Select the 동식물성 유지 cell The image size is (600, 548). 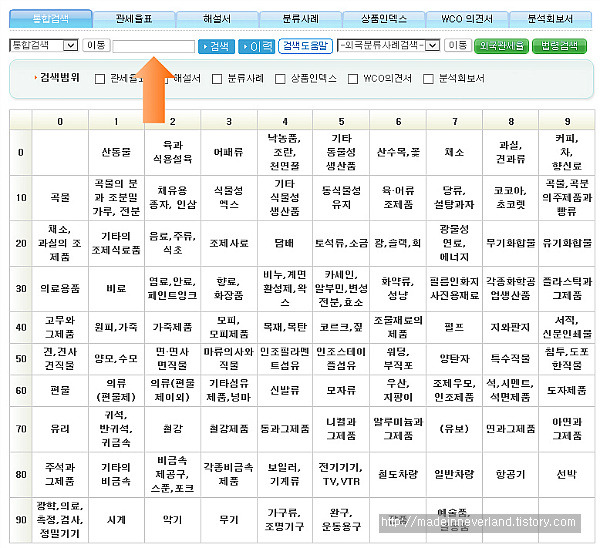341,198
